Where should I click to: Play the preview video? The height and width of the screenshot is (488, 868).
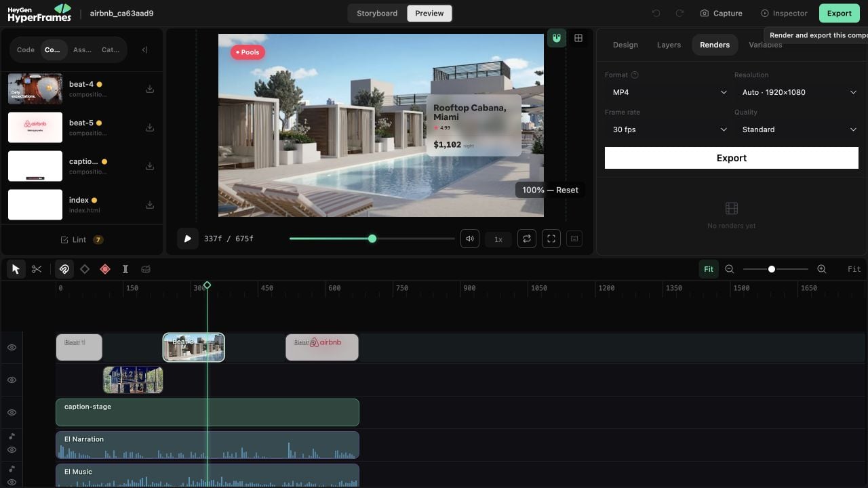point(187,239)
